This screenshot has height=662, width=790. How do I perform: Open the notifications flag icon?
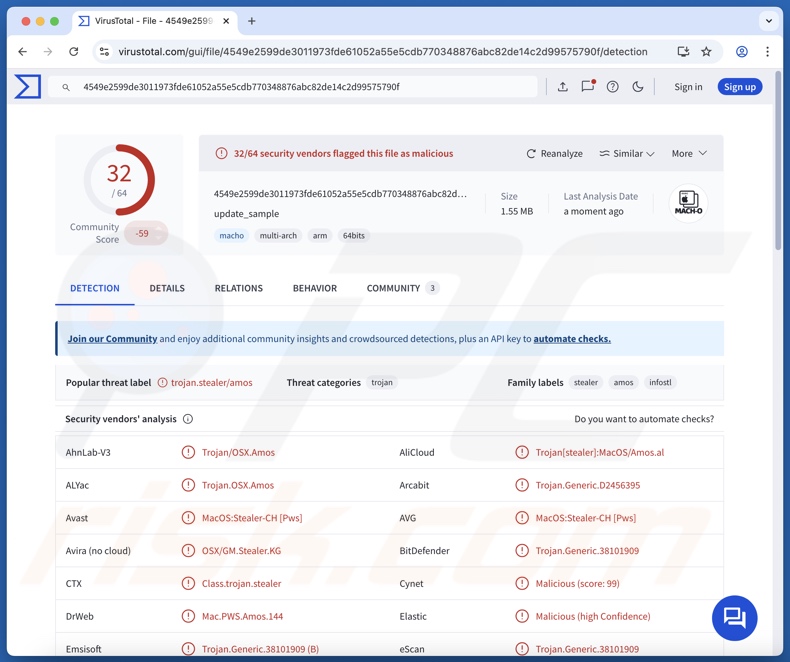click(588, 87)
